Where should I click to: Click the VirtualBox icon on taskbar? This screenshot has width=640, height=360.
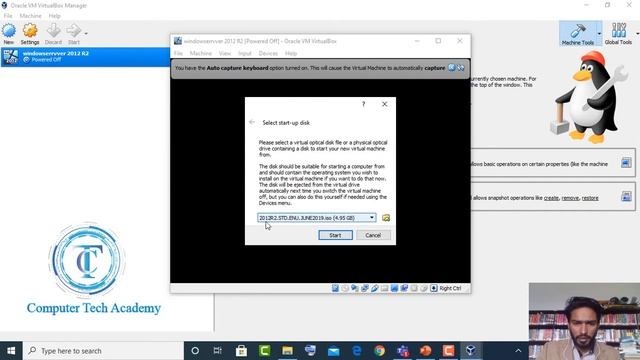471,351
